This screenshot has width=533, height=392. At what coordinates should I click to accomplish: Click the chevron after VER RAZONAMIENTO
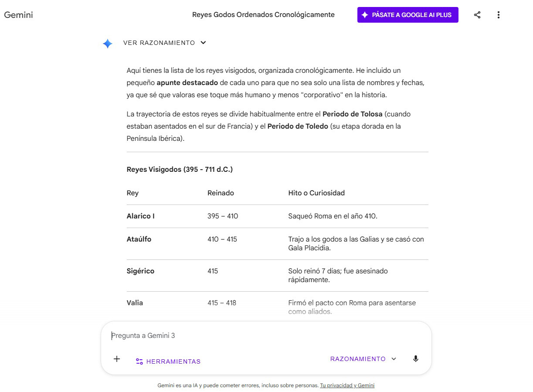tap(203, 43)
